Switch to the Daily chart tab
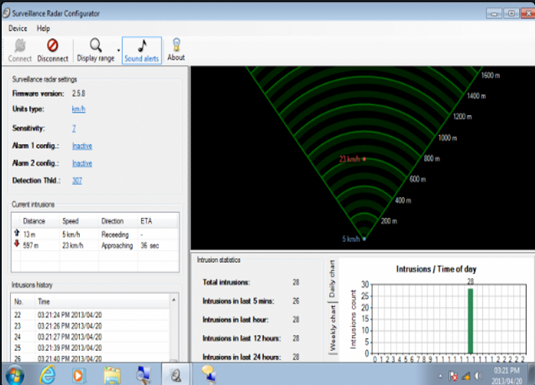 [x=332, y=279]
